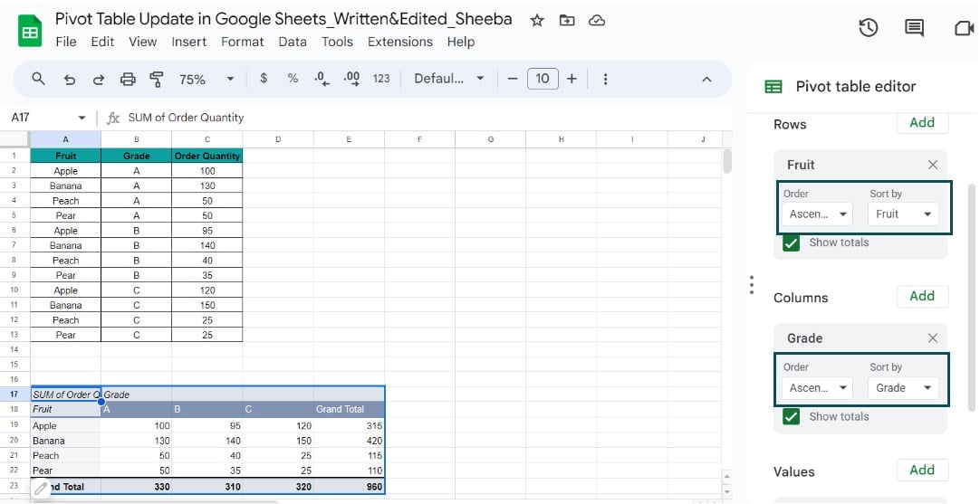Uncheck Show totals under Grade columns
The image size is (980, 504).
(x=792, y=417)
